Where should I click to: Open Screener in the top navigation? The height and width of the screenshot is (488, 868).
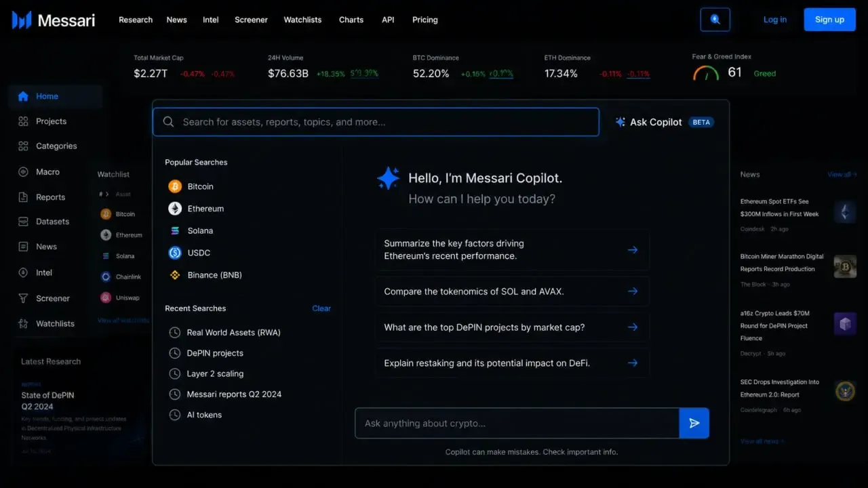pos(252,20)
